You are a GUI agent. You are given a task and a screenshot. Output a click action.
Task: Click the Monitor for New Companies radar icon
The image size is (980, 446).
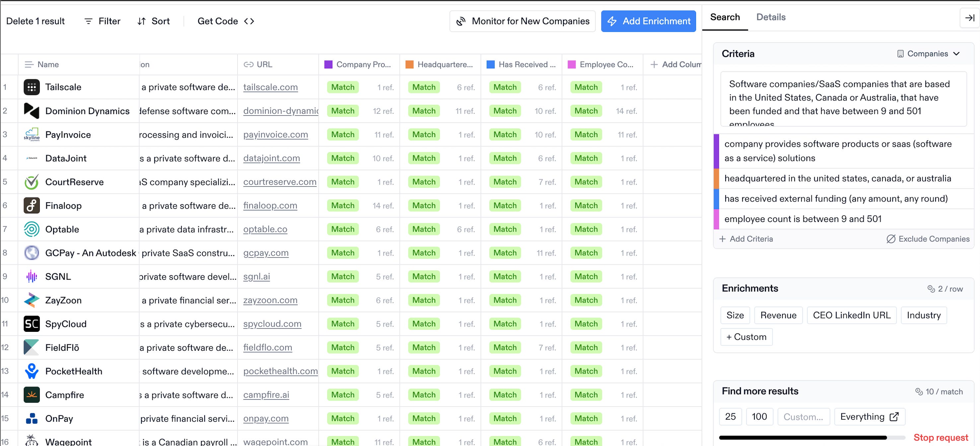tap(461, 21)
